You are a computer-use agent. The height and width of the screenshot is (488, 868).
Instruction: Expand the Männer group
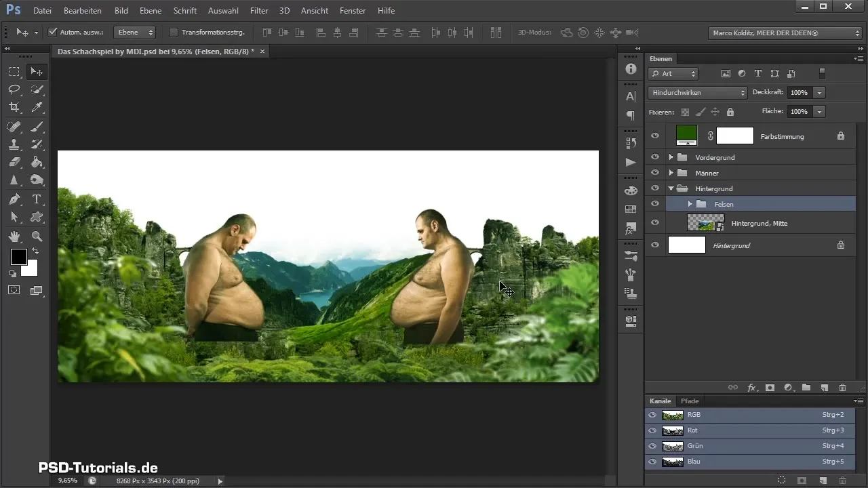coord(671,173)
